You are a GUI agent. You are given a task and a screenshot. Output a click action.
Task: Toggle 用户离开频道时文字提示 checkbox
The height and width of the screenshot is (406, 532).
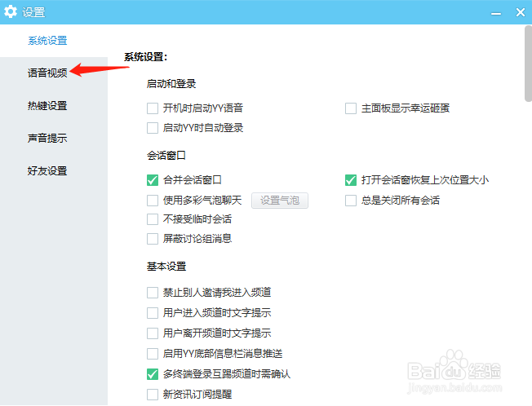pos(153,333)
